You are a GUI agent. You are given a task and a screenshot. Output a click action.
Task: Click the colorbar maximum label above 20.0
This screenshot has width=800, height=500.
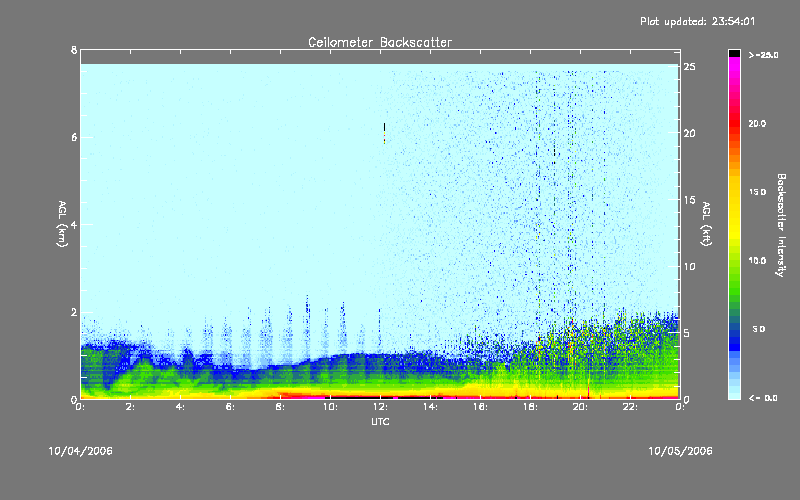point(763,55)
